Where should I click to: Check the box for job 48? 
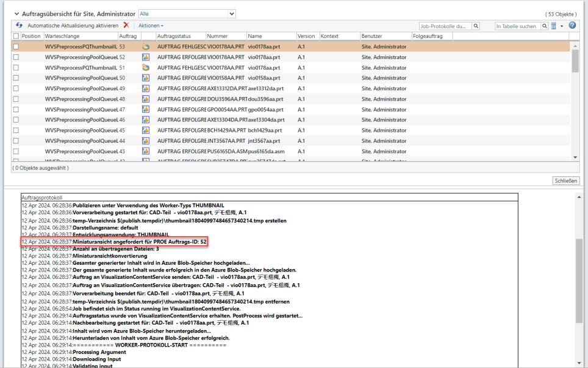(16, 99)
